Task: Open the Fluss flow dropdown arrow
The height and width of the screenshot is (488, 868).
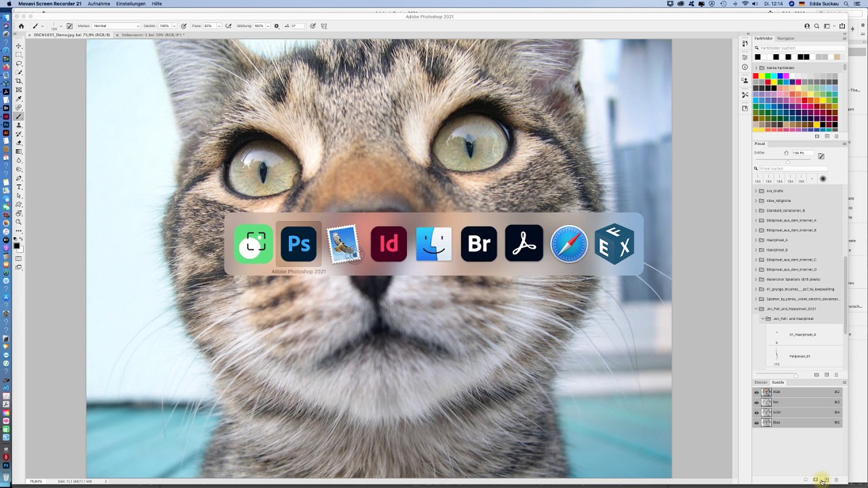Action: [219, 26]
